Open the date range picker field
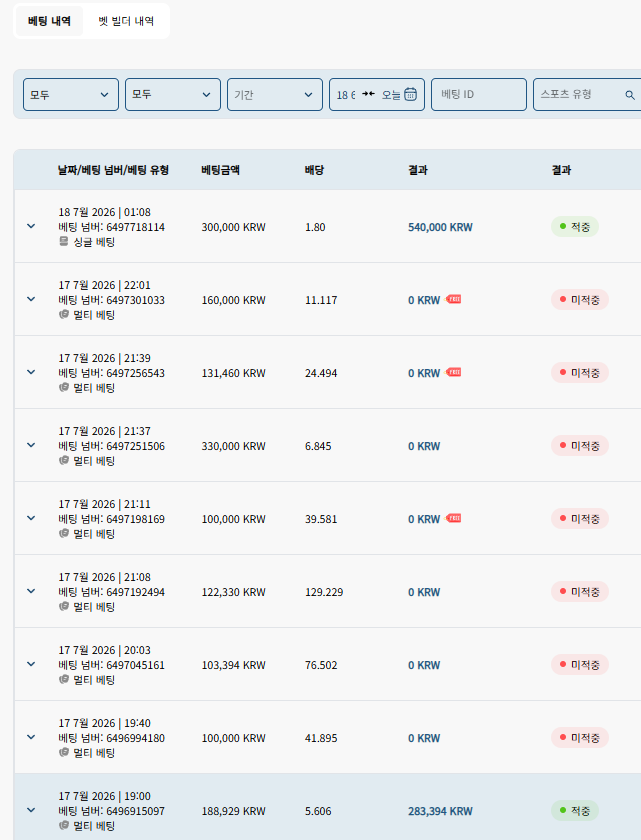This screenshot has width=641, height=840. 377,95
